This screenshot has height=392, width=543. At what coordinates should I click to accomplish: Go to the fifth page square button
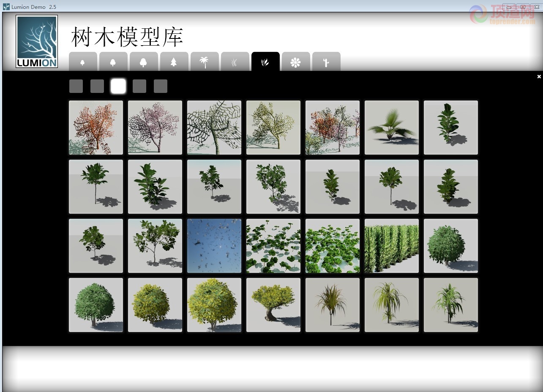pyautogui.click(x=161, y=86)
